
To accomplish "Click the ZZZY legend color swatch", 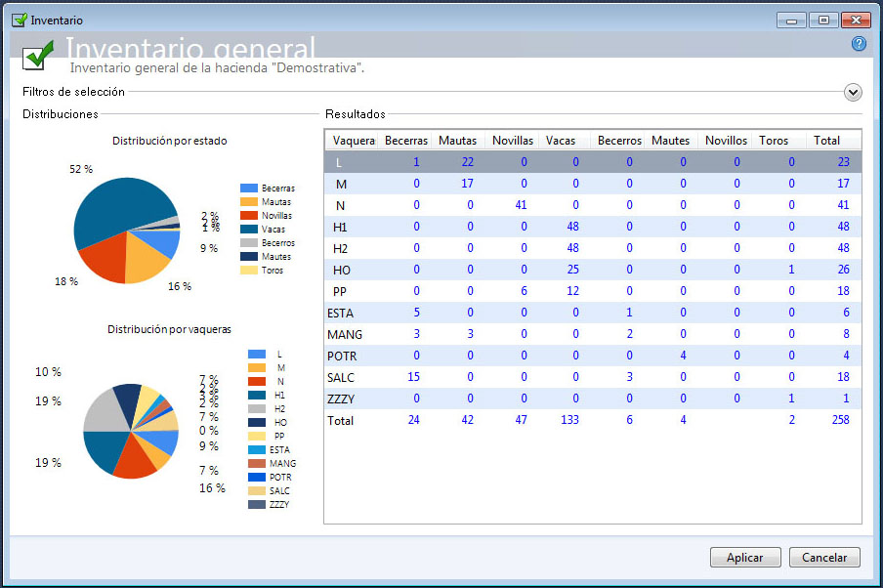I will 257,504.
